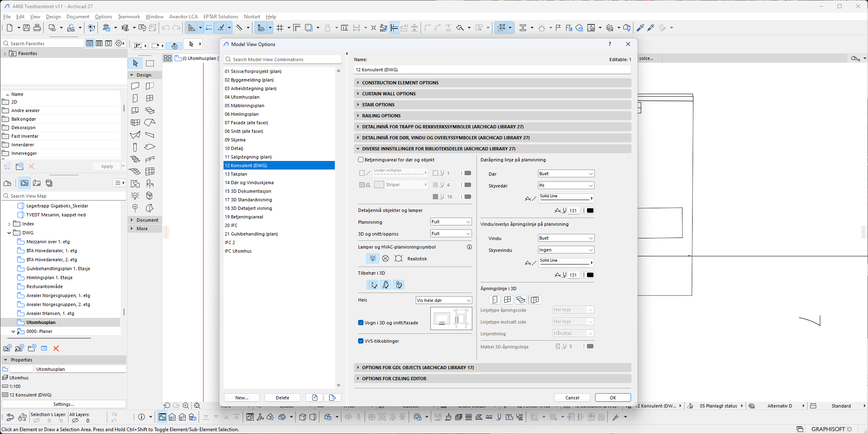
Task: Open the Dør opening line dropdown
Action: coord(566,174)
